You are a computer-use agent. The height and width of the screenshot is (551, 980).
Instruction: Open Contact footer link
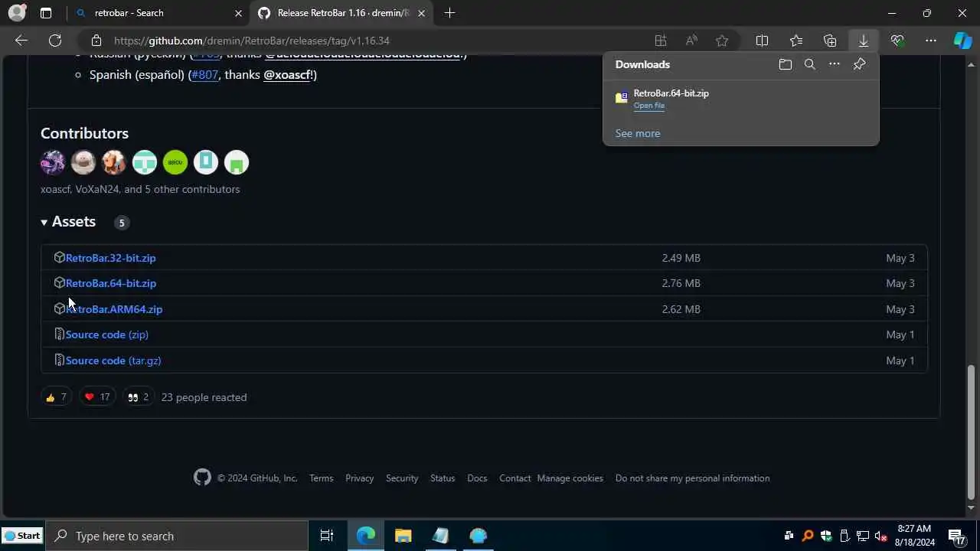click(x=514, y=478)
